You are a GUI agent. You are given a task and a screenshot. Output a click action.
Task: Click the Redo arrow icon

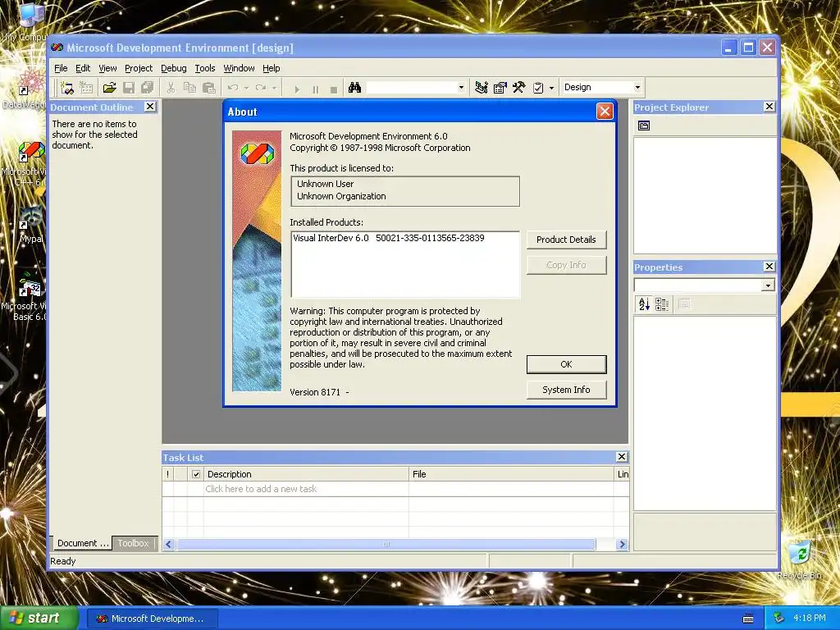(x=261, y=88)
